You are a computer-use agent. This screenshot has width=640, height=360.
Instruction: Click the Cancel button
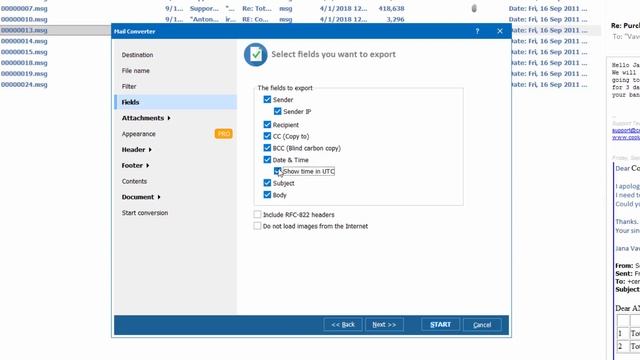point(482,325)
